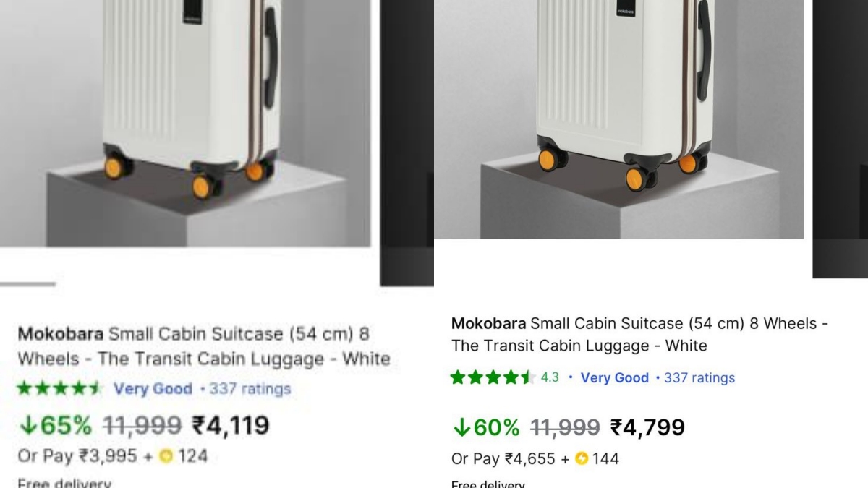
Task: Open the suitcase photo above the ₹4,799 listing
Action: [x=618, y=119]
